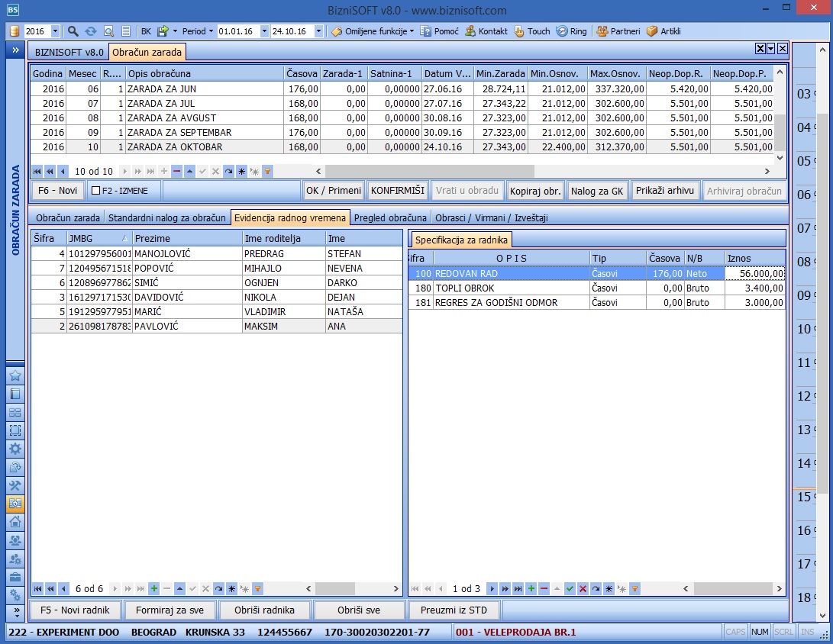This screenshot has height=644, width=833.
Task: Sort workers by JMBG column header
Action: [98, 238]
